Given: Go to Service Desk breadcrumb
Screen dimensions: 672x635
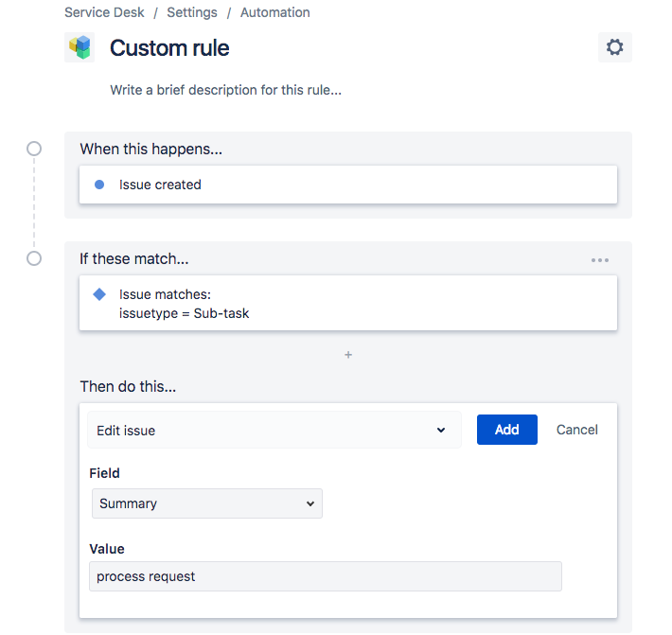Looking at the screenshot, I should point(102,12).
